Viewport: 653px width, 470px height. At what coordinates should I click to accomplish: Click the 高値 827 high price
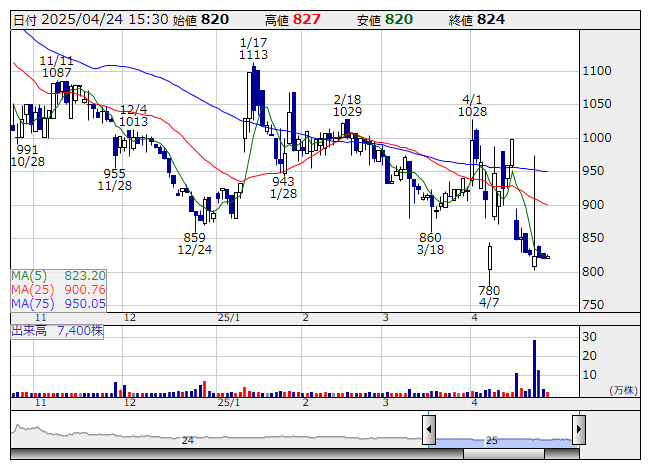coord(293,20)
